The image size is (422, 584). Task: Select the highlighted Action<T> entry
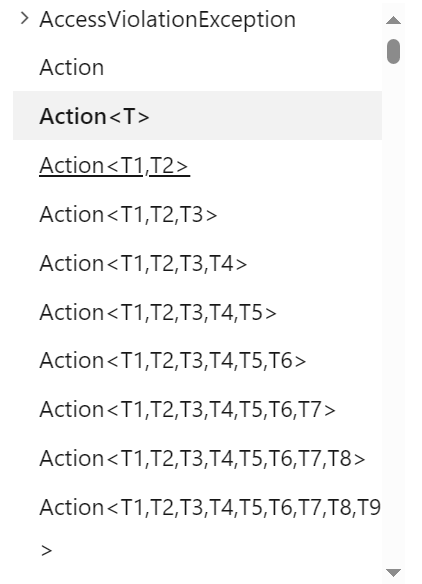click(197, 115)
